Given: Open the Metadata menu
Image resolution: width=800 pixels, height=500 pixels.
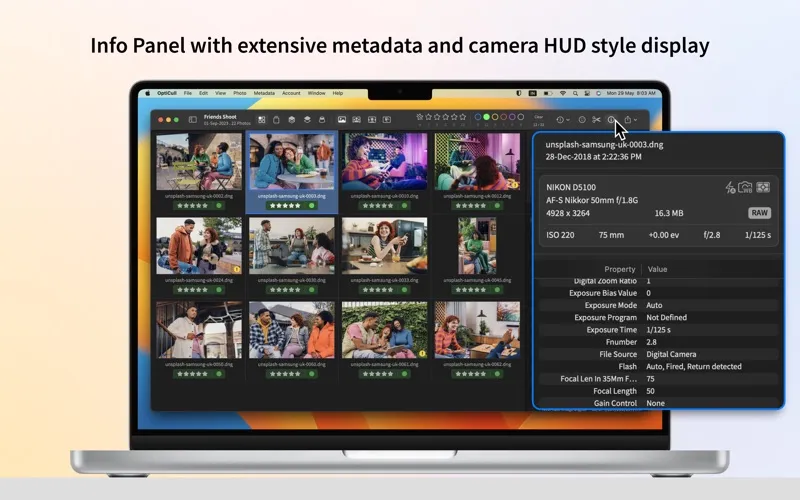Looking at the screenshot, I should click(264, 93).
